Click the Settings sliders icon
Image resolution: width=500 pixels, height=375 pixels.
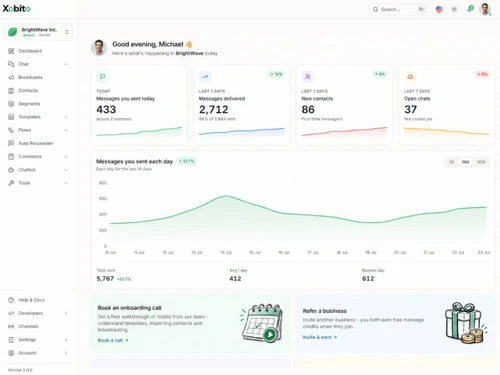(11, 340)
